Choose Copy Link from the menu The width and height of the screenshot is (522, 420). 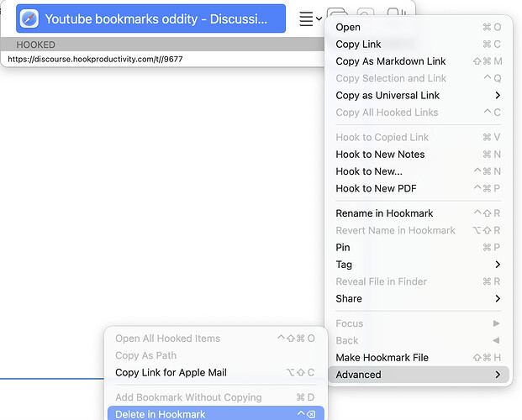point(358,45)
